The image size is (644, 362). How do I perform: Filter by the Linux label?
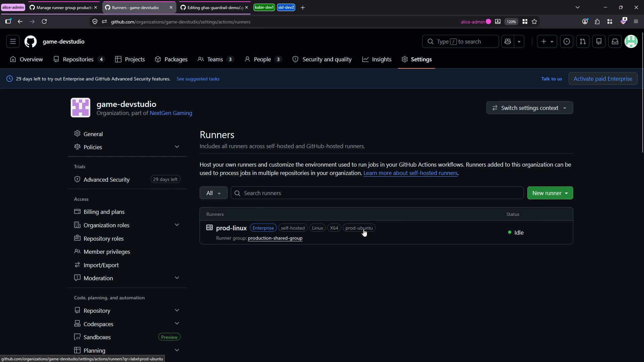point(317,228)
